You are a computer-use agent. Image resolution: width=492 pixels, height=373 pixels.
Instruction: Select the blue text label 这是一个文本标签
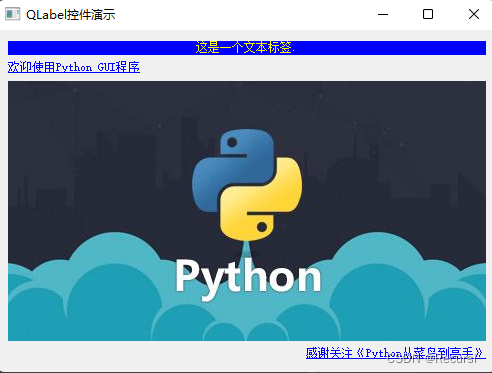click(x=247, y=48)
